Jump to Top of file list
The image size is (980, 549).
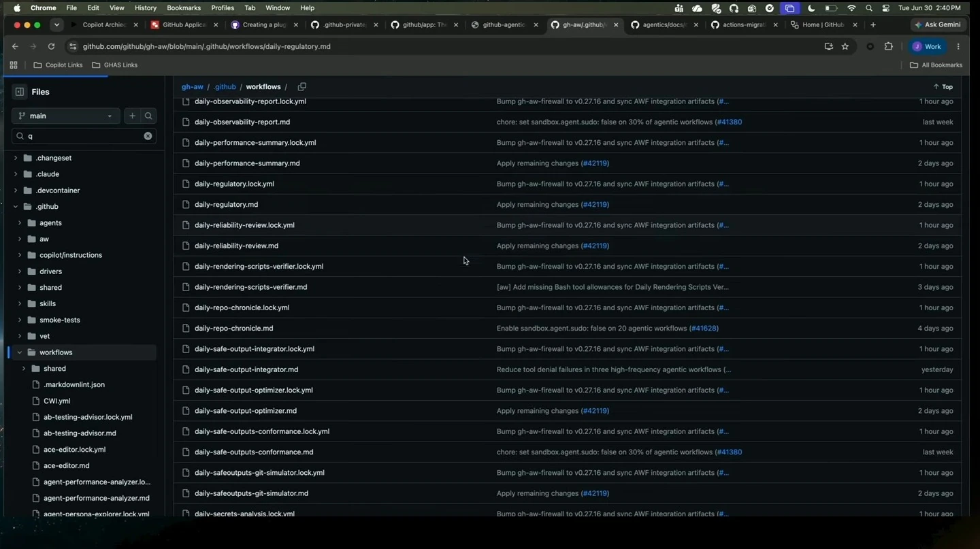(943, 86)
